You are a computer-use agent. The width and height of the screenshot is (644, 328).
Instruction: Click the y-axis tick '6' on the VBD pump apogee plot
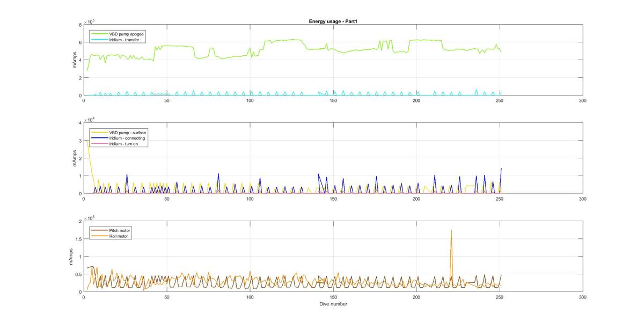[79, 42]
